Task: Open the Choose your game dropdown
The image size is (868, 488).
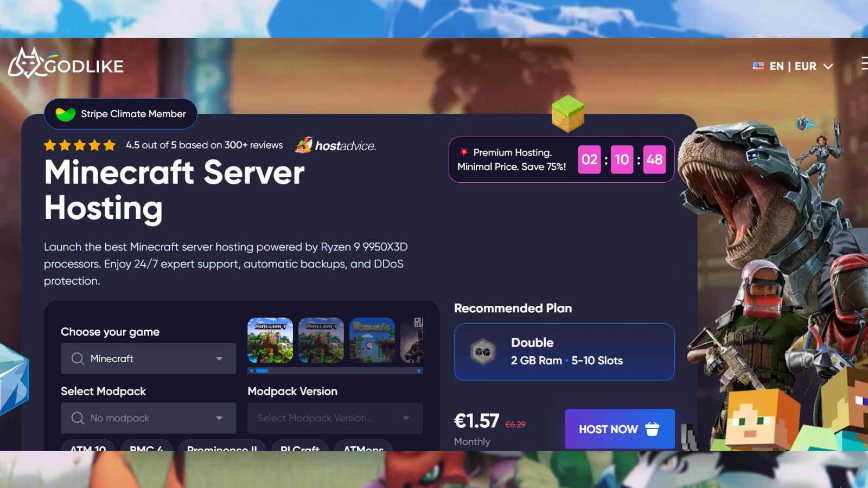Action: point(148,358)
